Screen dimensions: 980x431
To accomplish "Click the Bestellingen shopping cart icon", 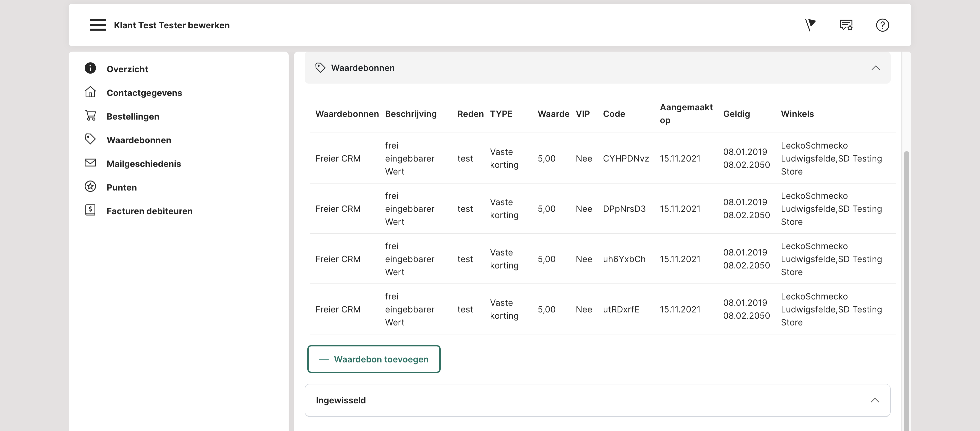I will pyautogui.click(x=90, y=116).
